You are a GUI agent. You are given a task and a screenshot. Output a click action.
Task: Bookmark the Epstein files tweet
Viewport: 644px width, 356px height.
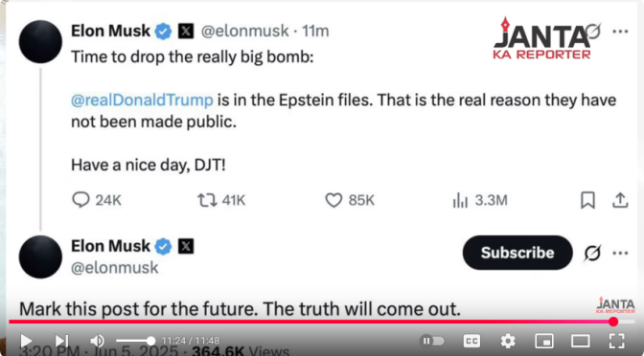coord(587,200)
